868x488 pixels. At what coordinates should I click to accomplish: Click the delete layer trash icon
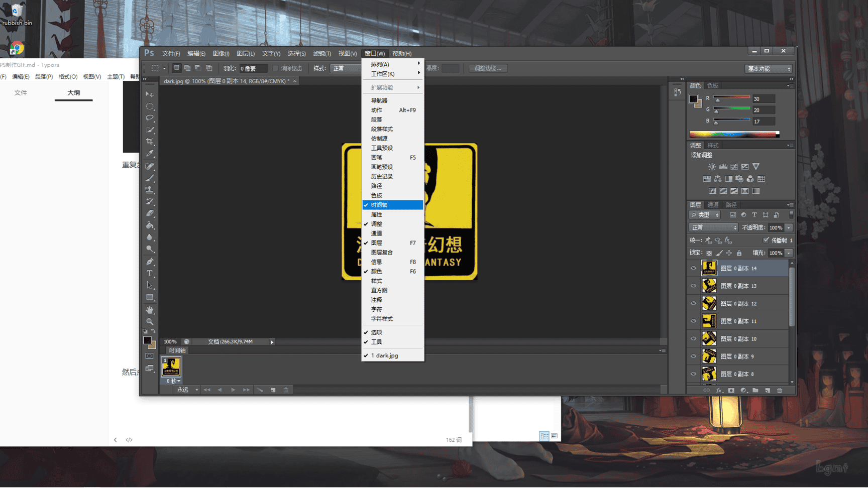pos(780,390)
